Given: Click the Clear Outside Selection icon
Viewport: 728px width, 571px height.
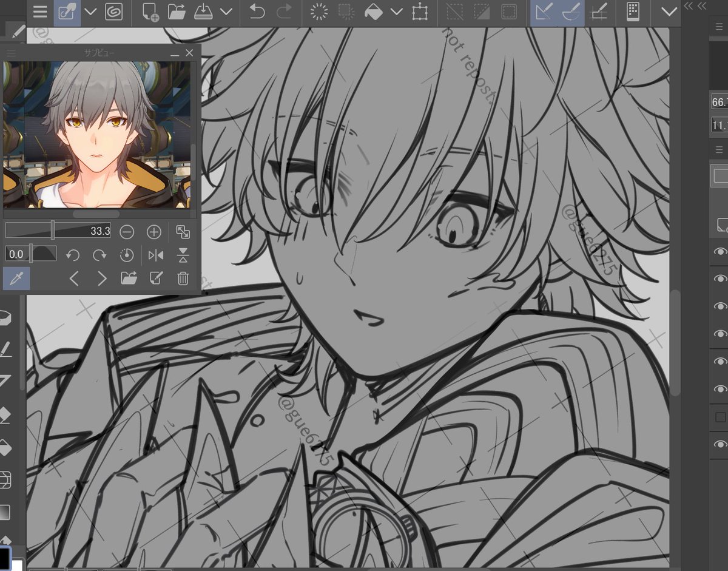Looking at the screenshot, I should (346, 12).
